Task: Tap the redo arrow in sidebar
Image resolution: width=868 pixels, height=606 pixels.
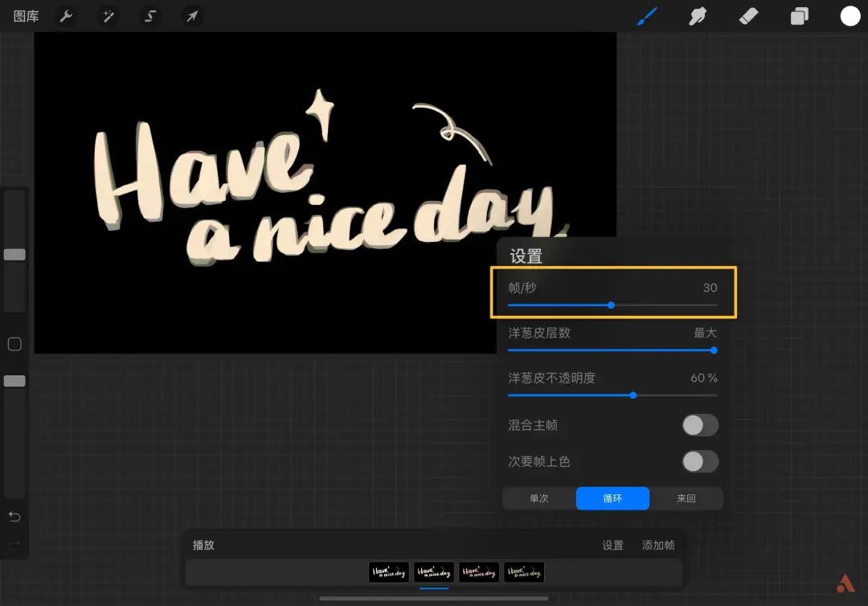Action: pyautogui.click(x=14, y=546)
